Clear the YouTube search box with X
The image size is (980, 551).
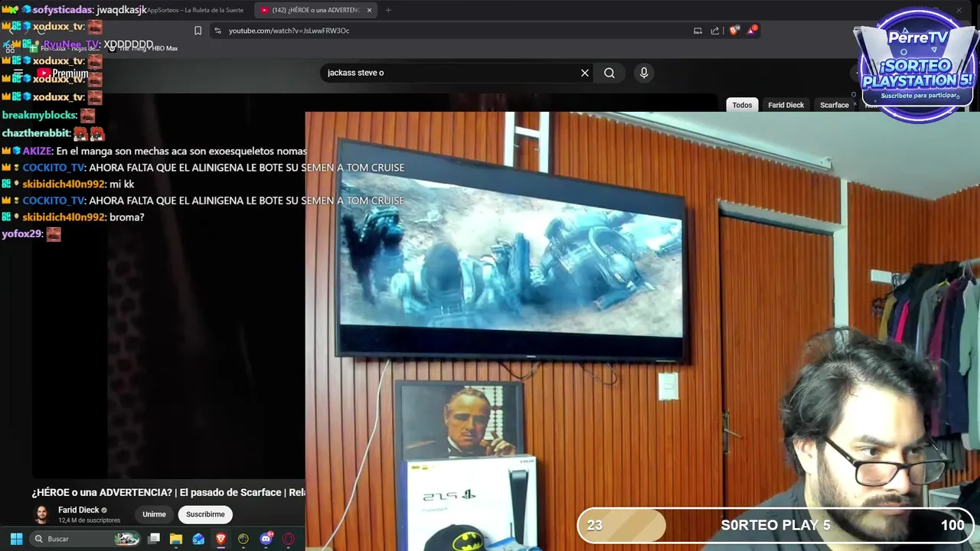tap(585, 73)
